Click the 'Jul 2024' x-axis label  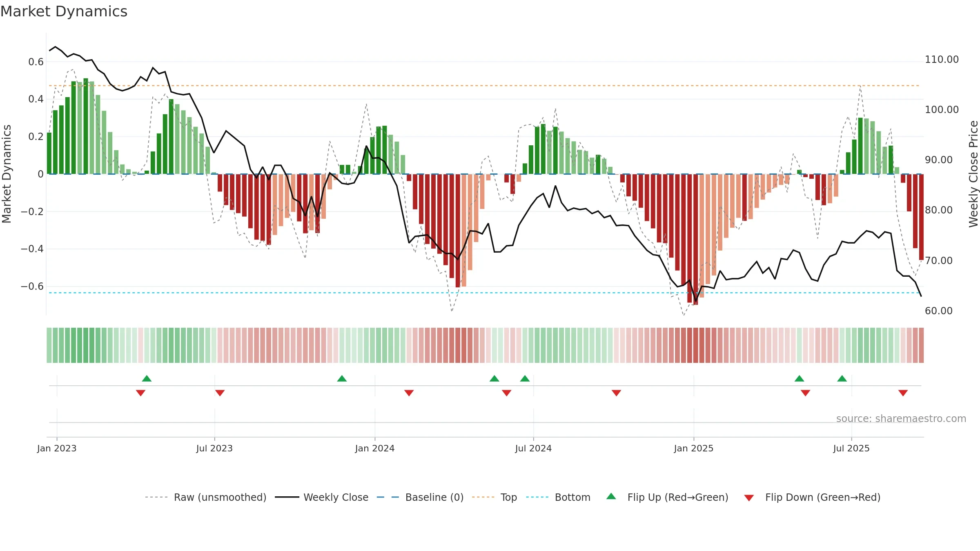533,448
